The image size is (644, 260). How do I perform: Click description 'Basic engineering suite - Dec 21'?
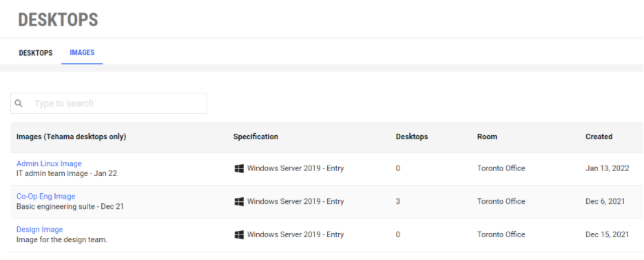click(x=70, y=206)
